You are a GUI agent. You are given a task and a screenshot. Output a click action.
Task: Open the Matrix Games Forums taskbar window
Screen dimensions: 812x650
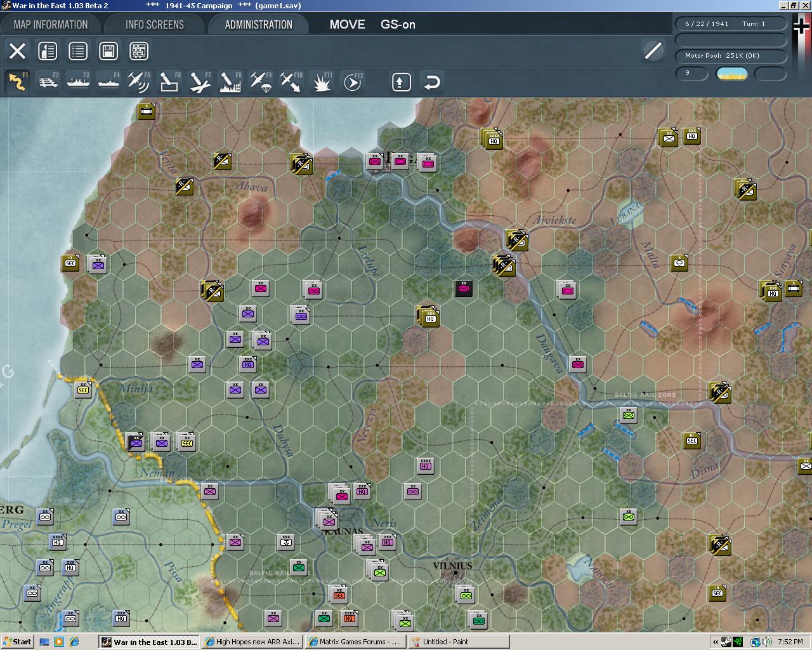click(x=355, y=642)
